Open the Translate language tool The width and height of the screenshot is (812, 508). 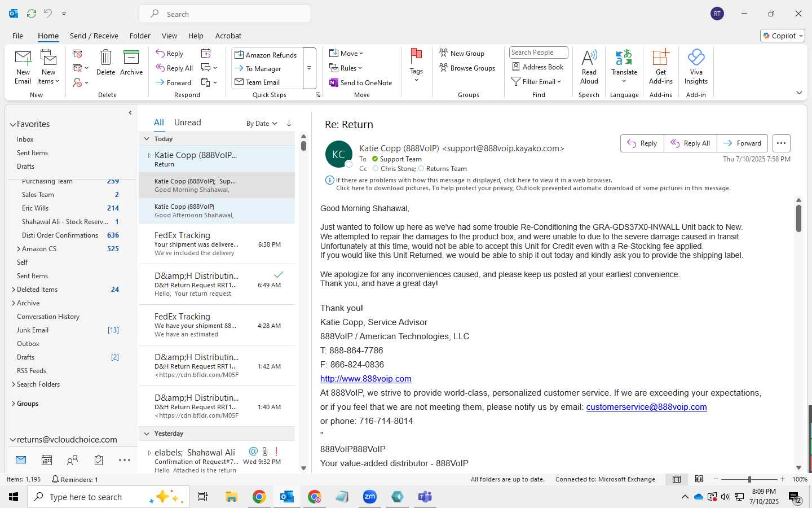click(624, 65)
